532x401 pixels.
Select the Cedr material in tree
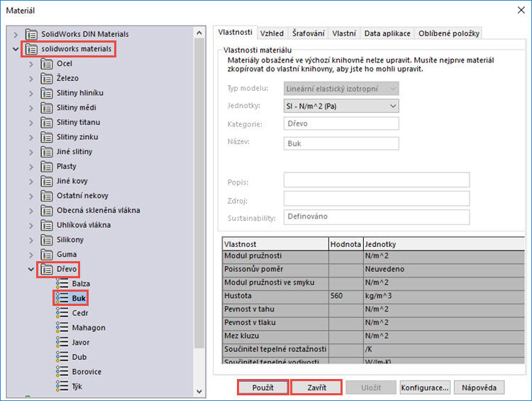tap(79, 313)
